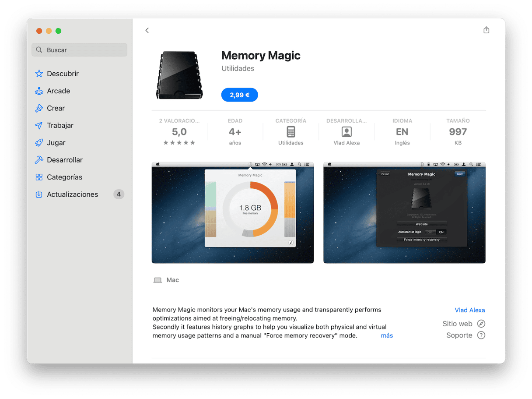Image resolution: width=532 pixels, height=399 pixels.
Task: Open the share menu icon
Action: 486,30
